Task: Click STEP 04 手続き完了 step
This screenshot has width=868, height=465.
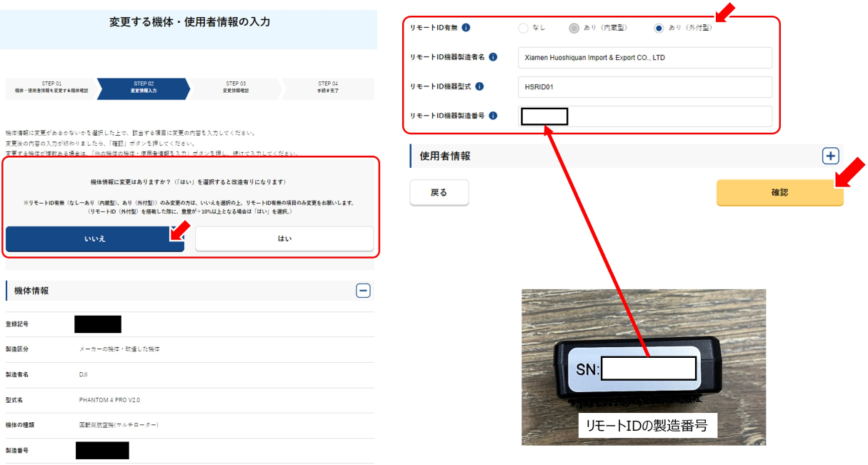Action: (x=328, y=88)
